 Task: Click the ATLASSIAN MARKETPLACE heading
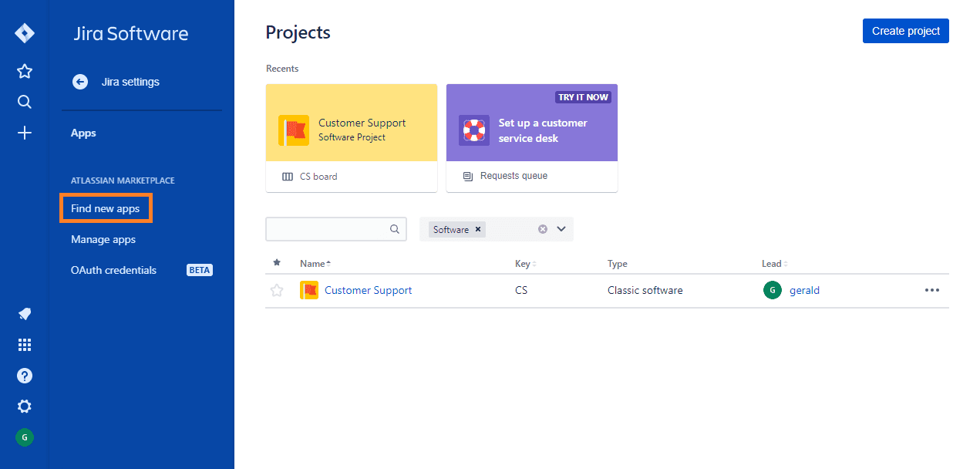click(123, 181)
